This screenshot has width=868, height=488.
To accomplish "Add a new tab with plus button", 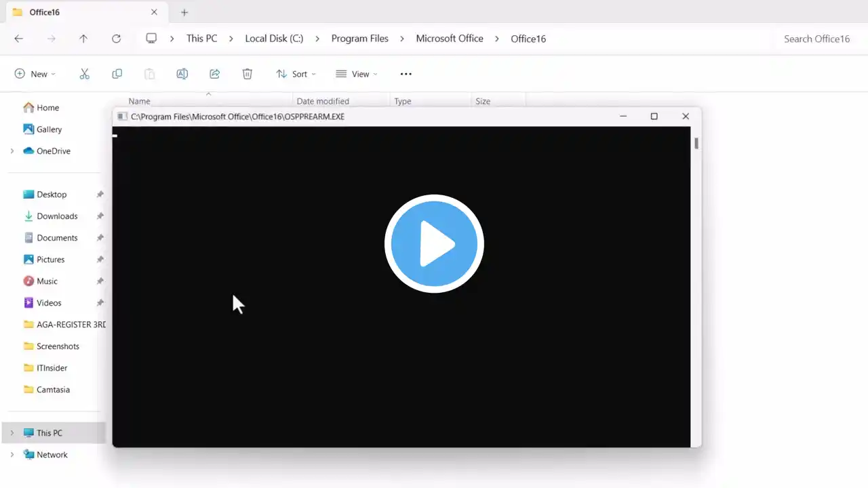I will tap(184, 12).
